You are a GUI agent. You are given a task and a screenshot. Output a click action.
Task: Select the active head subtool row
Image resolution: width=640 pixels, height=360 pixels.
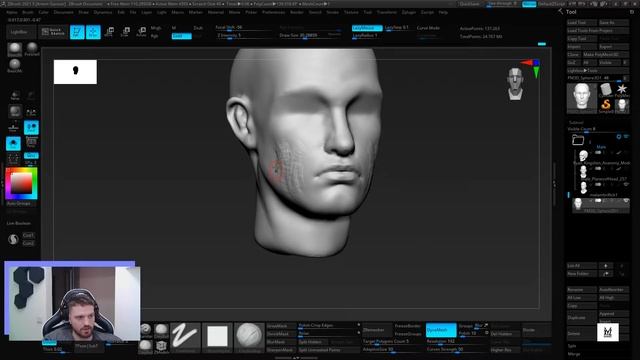(x=600, y=204)
